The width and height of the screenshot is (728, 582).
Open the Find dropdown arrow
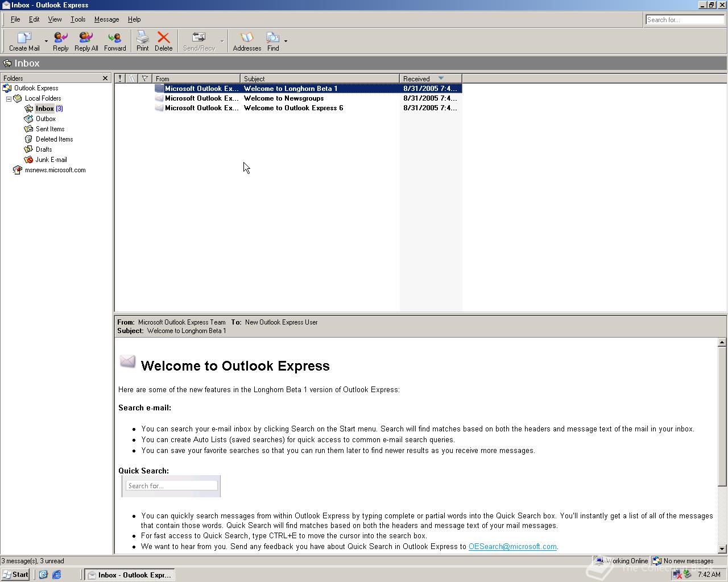(x=286, y=41)
